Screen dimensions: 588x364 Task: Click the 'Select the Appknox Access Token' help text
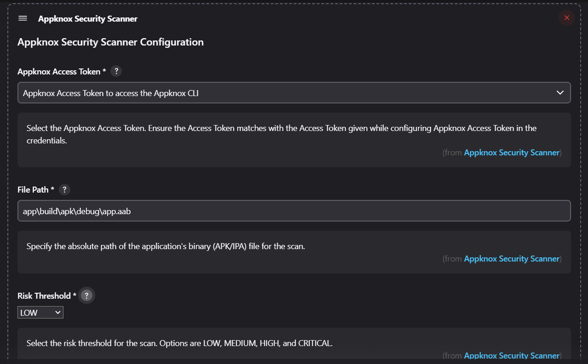point(281,134)
